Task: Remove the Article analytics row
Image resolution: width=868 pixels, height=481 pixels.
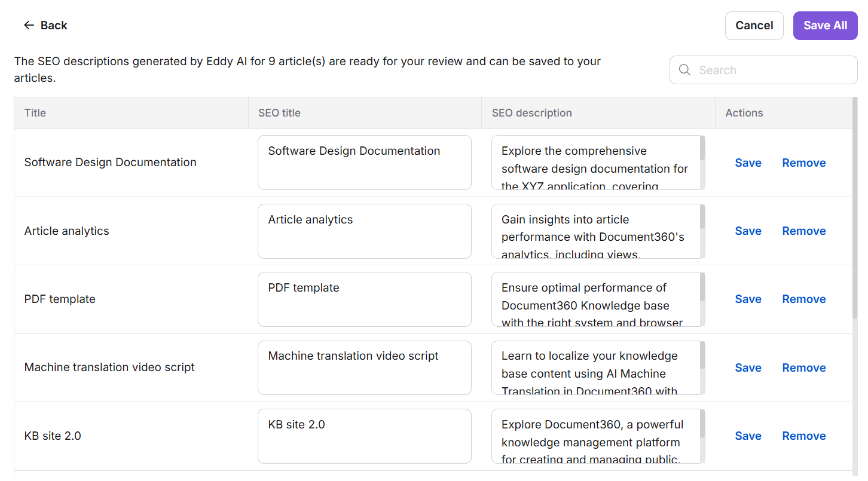Action: coord(803,231)
